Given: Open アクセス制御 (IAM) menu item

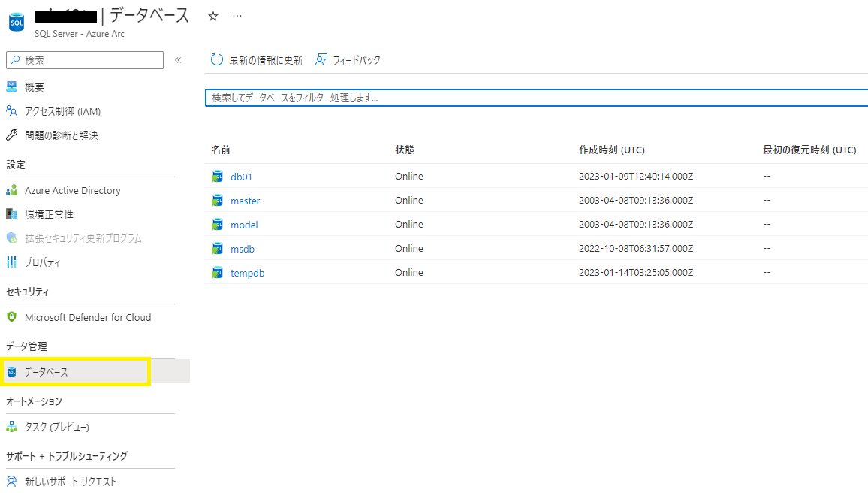Looking at the screenshot, I should click(62, 111).
